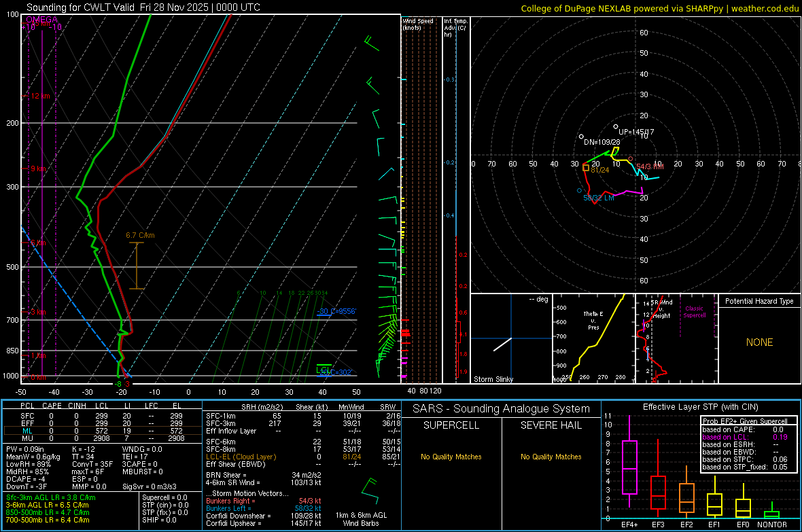Click the NONE hazard type text
Screen dimensions: 802x532
[x=759, y=342]
